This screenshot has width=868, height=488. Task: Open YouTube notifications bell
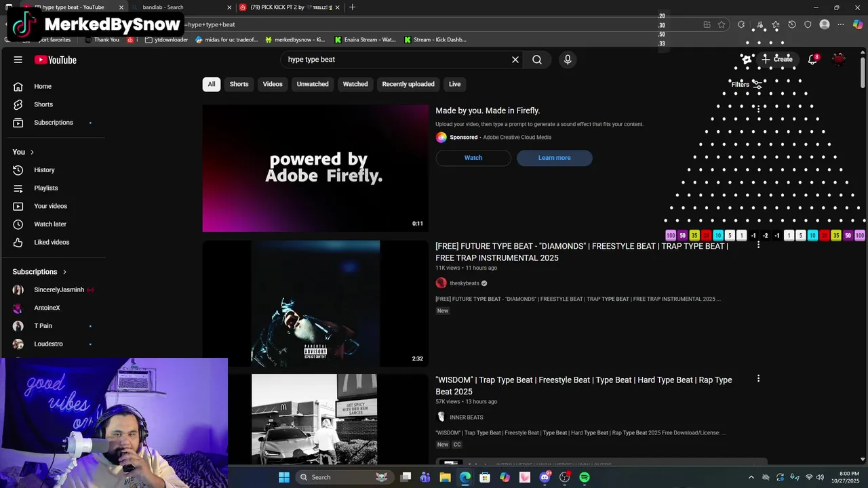click(812, 60)
